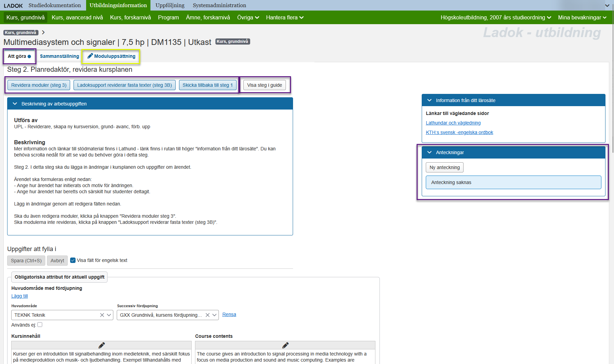Click the Anteckning saknas notice
This screenshot has width=614, height=364.
tap(513, 182)
